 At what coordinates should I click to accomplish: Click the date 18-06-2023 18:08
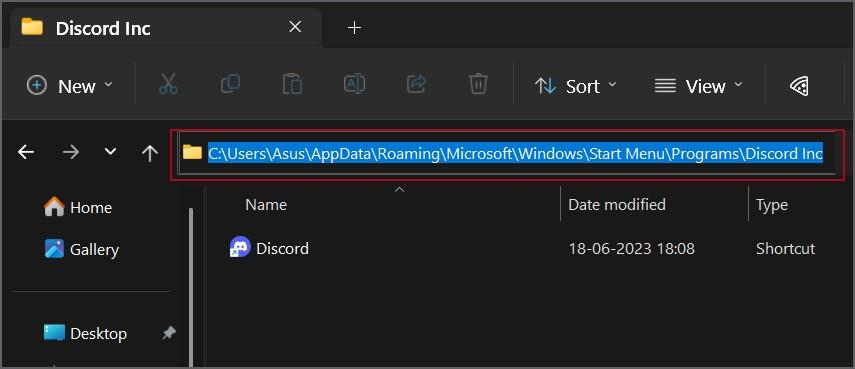pyautogui.click(x=631, y=249)
